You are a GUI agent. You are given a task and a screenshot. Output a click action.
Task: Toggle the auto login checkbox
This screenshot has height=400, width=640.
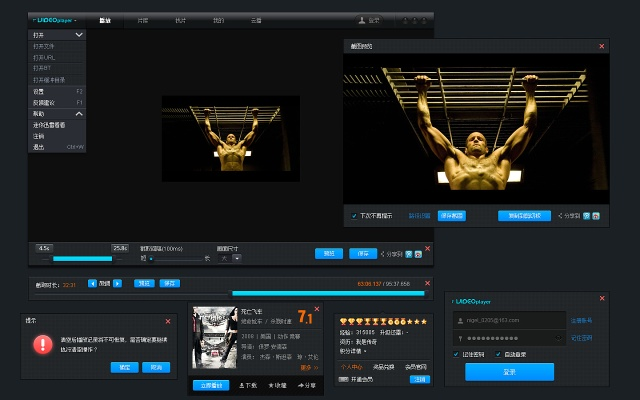click(499, 354)
